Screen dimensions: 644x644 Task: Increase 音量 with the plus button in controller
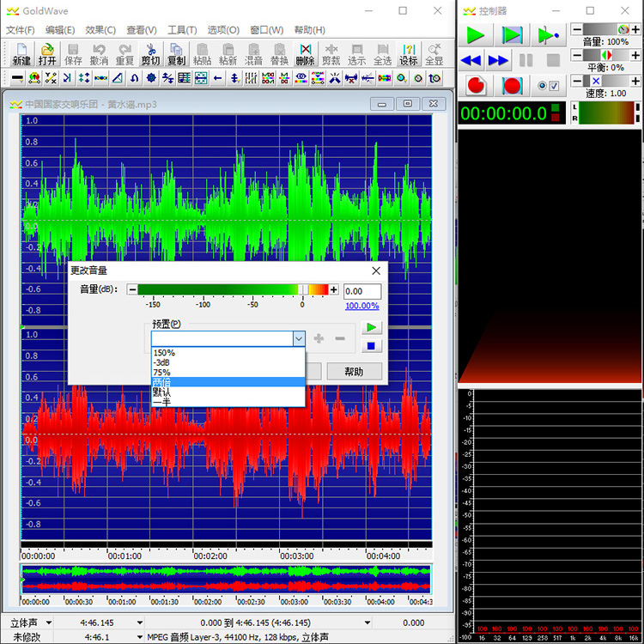(x=635, y=29)
